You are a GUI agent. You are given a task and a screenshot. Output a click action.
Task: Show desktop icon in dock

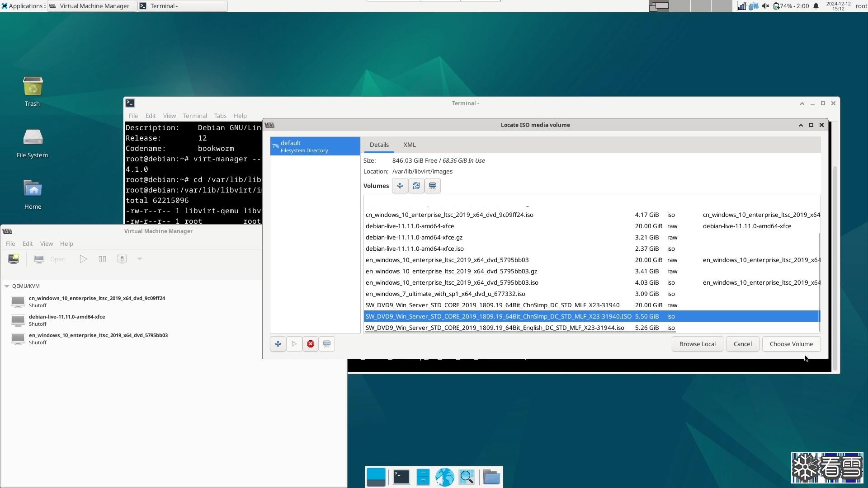point(376,477)
